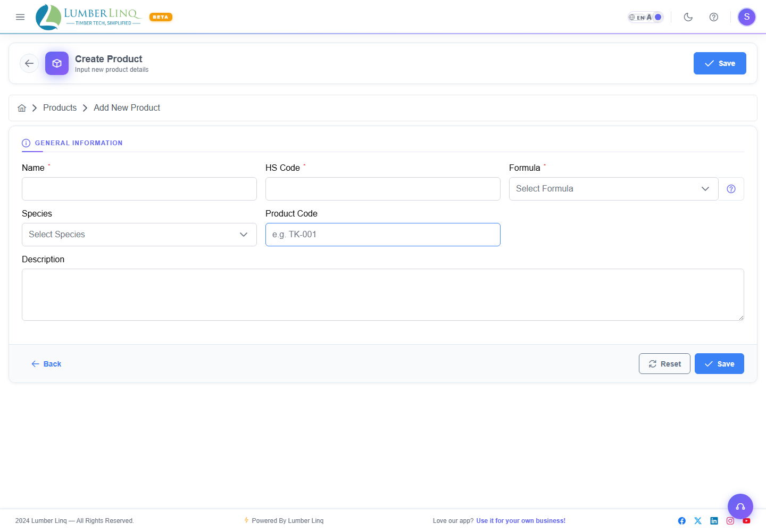Click the BETA badge
Viewport: 766px width, 532px height.
(161, 17)
